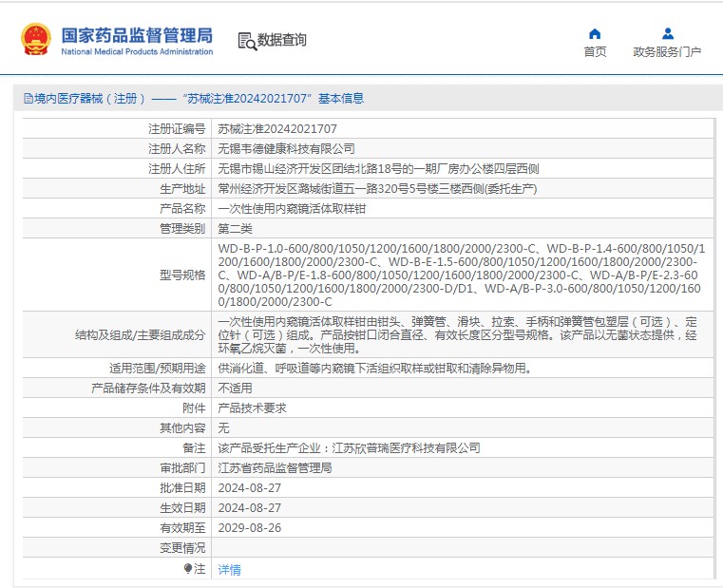Click the 产品名称 row label
Screen dimensions: 723x588
click(182, 208)
